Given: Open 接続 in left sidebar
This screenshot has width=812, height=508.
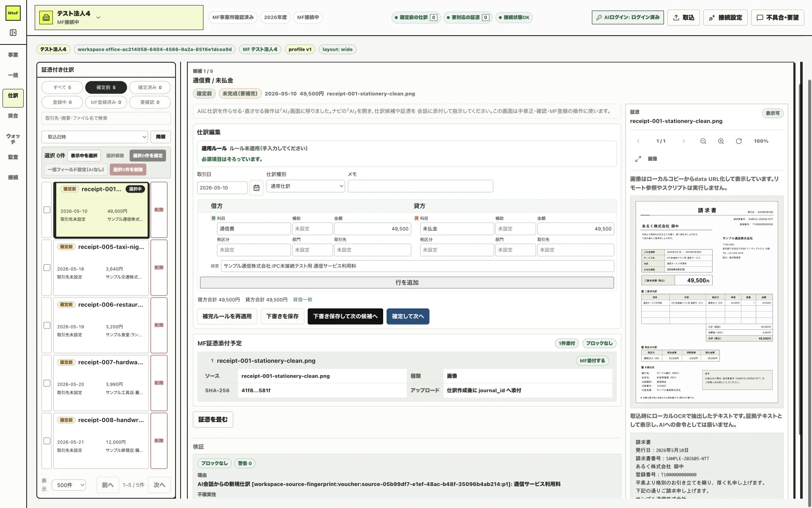Looking at the screenshot, I should coord(13,177).
